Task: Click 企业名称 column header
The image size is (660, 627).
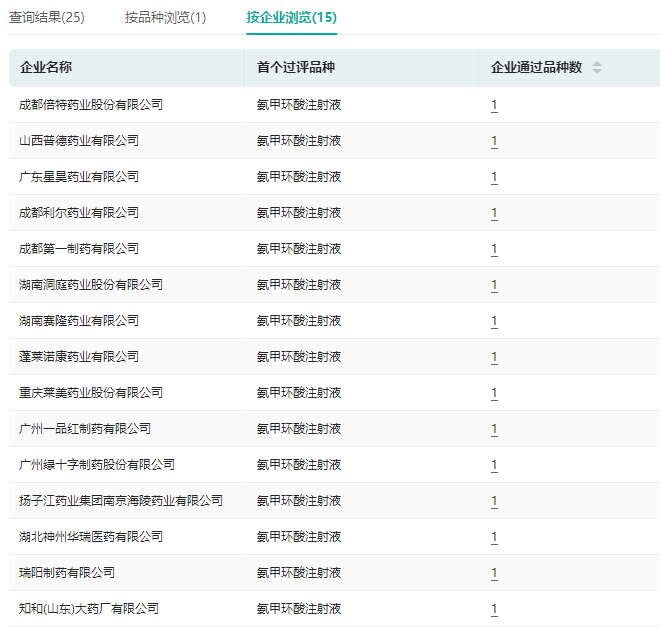Action: pyautogui.click(x=46, y=68)
